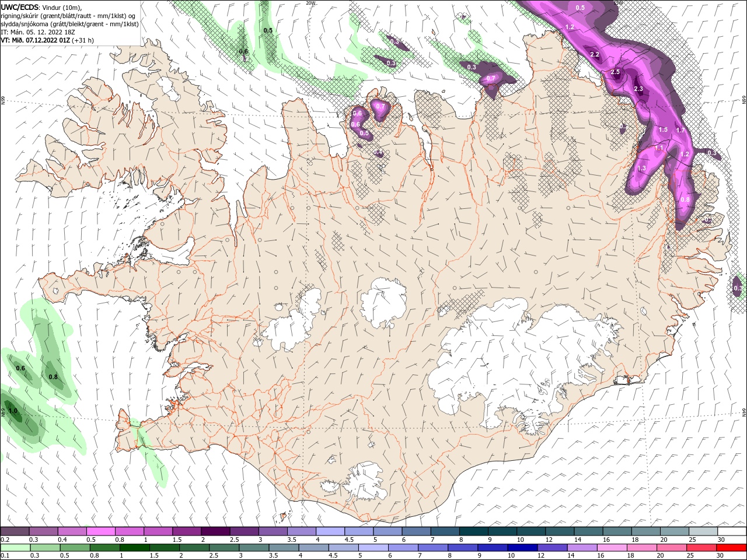Viewport: 747px width, 560px height.
Task: Click the green 0.8 rain value offshore west
Action: (x=53, y=377)
